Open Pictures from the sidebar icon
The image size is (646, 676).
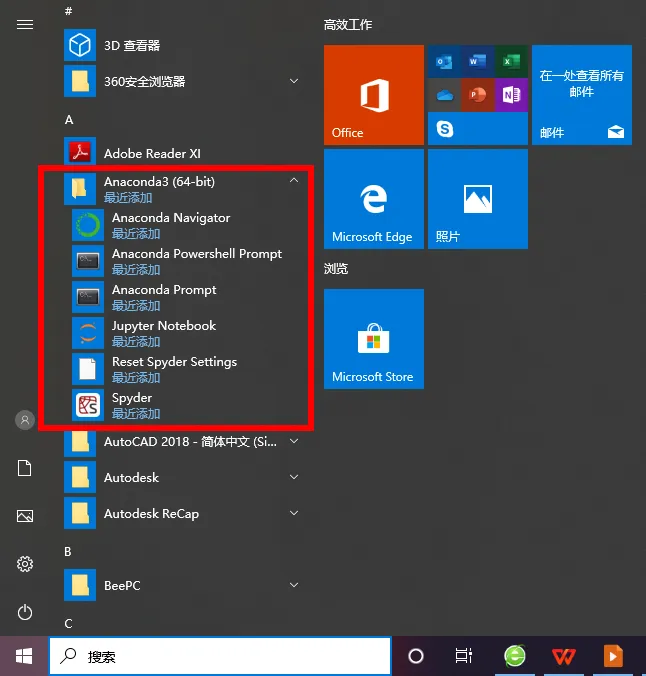point(25,516)
